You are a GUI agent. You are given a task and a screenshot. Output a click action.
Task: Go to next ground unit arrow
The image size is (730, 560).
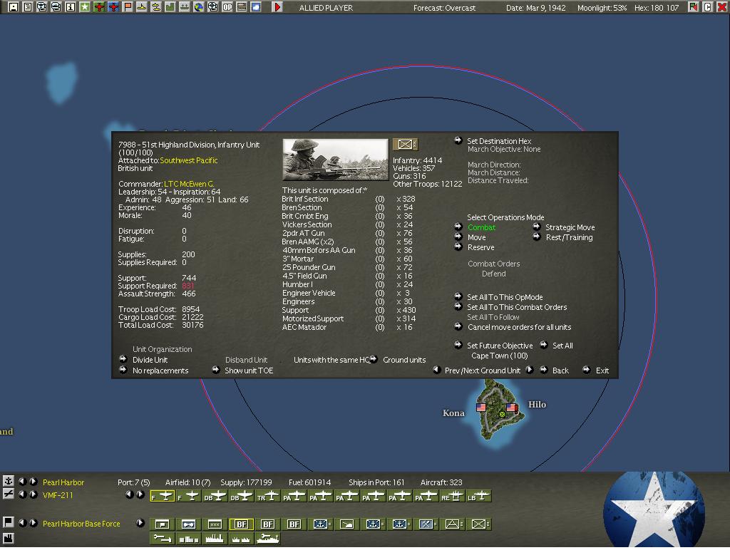(530, 370)
